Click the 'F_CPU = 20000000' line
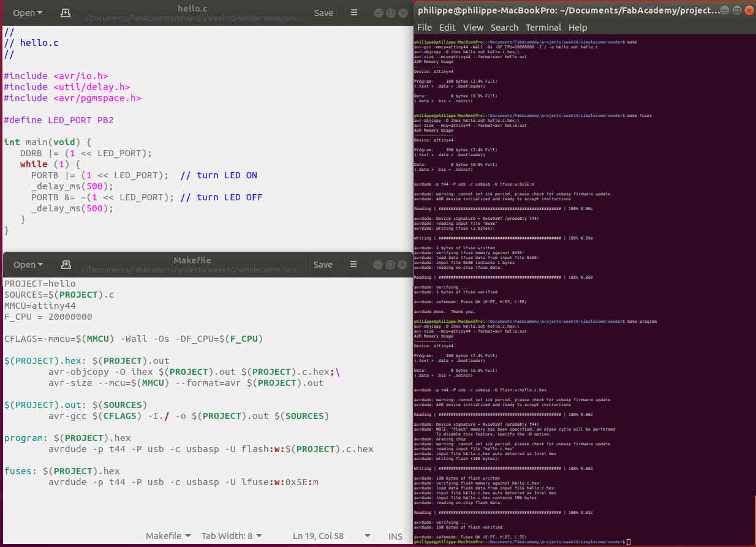Screen dimensions: 756x547 tap(48, 317)
